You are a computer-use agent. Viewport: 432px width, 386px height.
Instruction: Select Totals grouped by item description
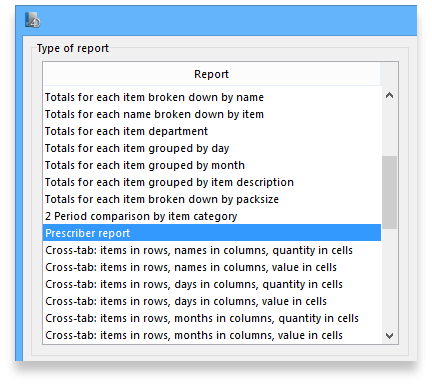212,182
